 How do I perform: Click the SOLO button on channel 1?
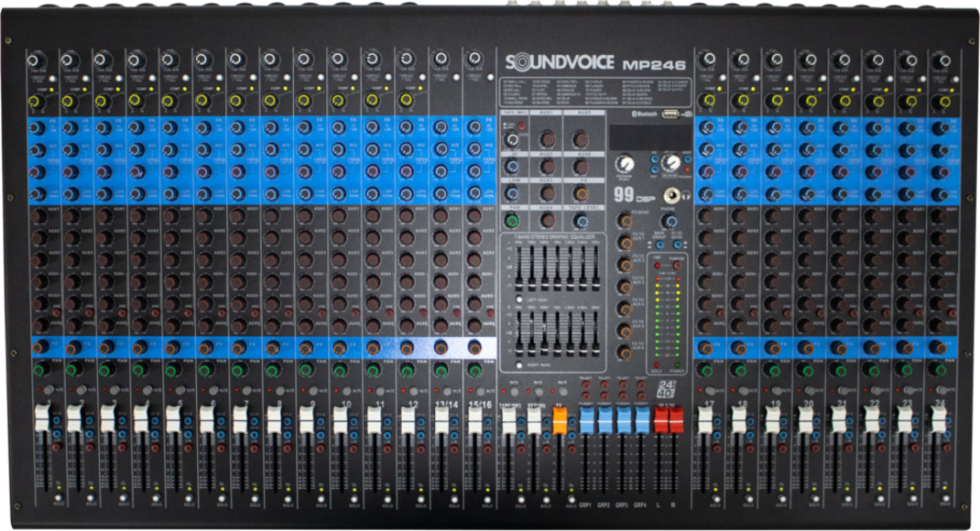pos(59,497)
